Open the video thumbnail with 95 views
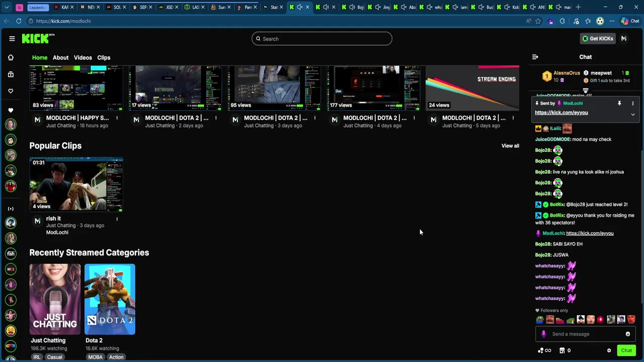Viewport: 644px width, 362px height. pos(274,88)
